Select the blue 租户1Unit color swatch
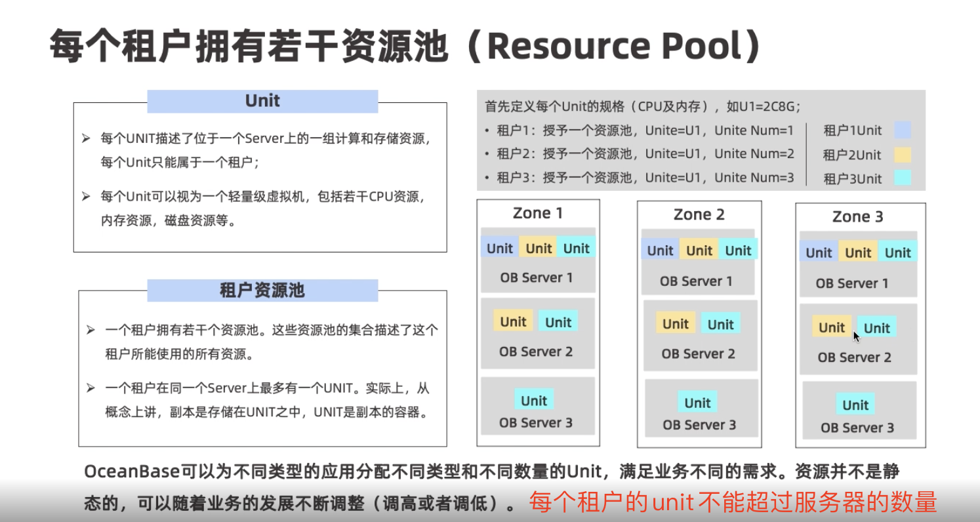The width and height of the screenshot is (980, 522). [904, 130]
